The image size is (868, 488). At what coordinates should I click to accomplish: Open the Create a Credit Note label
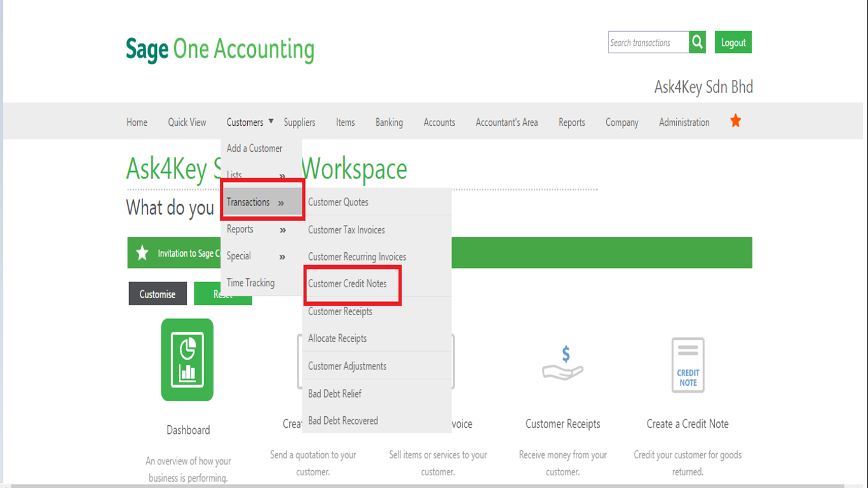click(x=688, y=424)
